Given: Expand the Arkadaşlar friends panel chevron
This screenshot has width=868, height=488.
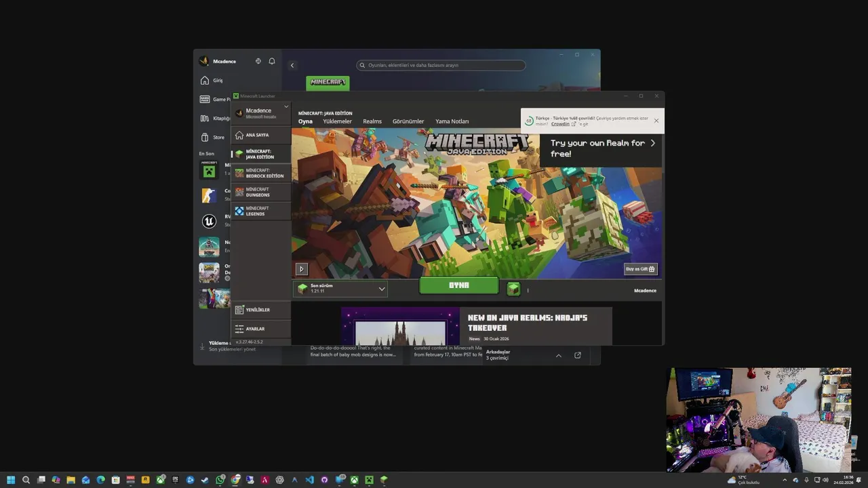Looking at the screenshot, I should (559, 355).
